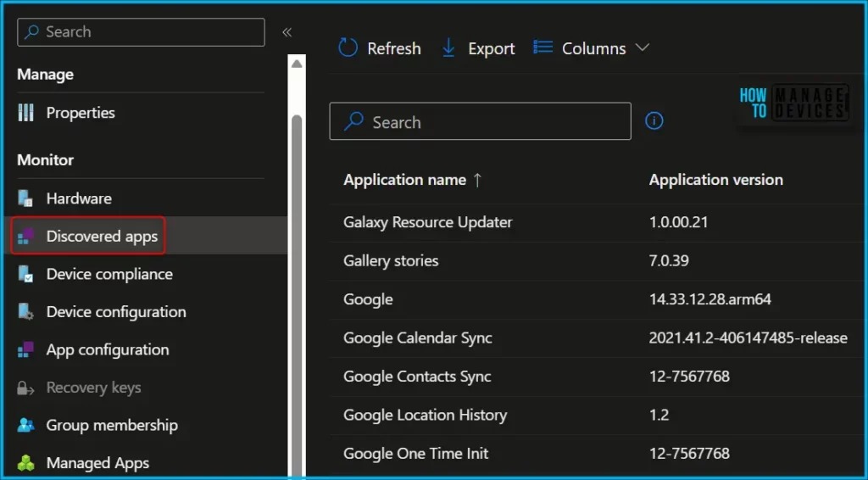The width and height of the screenshot is (868, 480).
Task: Click the Device configuration gear icon
Action: coord(25,312)
